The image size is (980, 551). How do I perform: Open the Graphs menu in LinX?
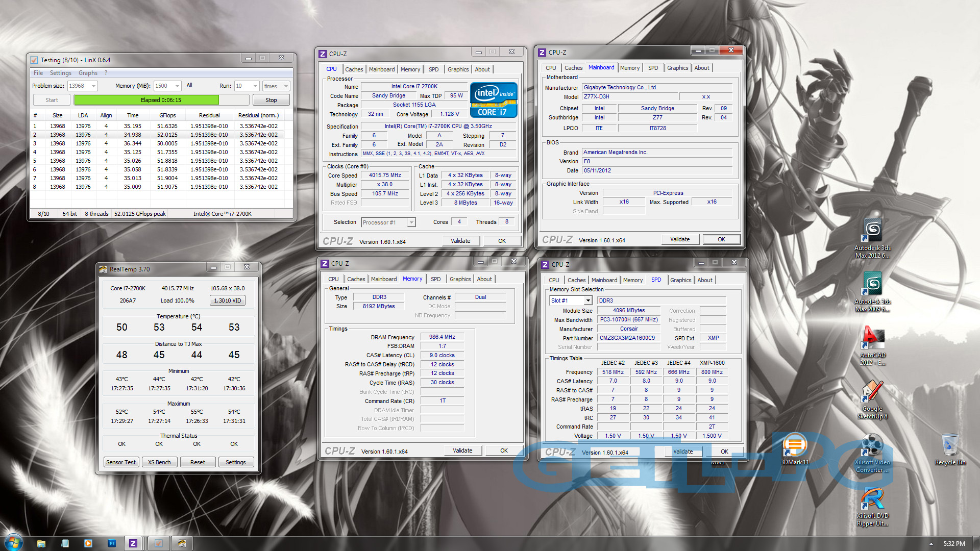coord(88,73)
